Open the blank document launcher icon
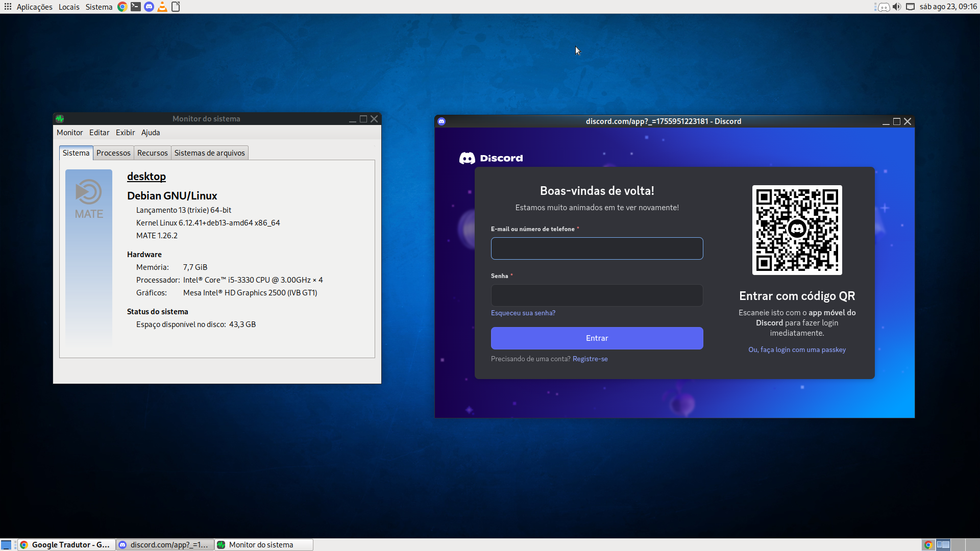Viewport: 980px width, 551px height. (x=176, y=7)
